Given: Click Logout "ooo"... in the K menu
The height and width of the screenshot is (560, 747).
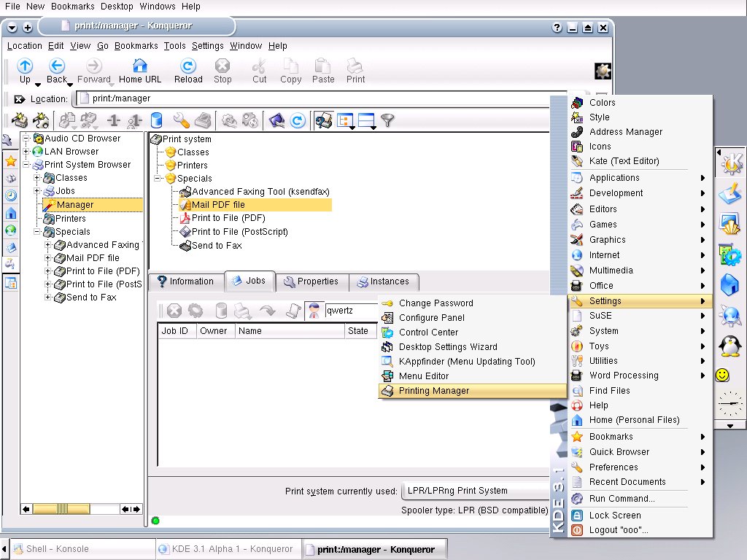Looking at the screenshot, I should click(639, 530).
